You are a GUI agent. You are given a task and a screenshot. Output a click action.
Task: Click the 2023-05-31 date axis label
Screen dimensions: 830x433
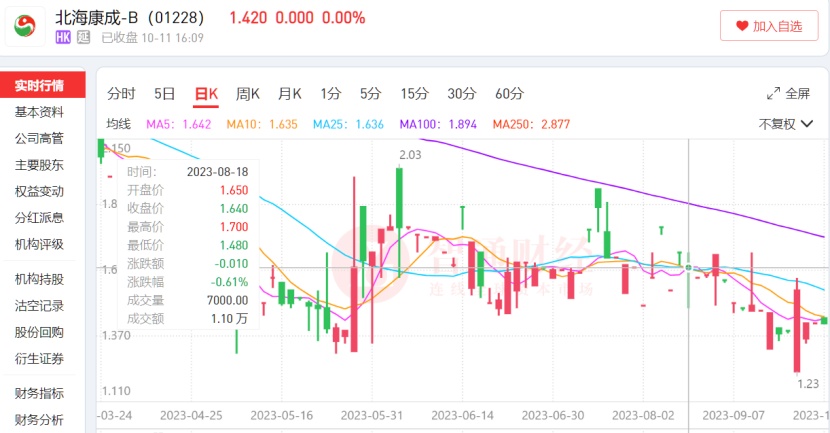click(372, 416)
